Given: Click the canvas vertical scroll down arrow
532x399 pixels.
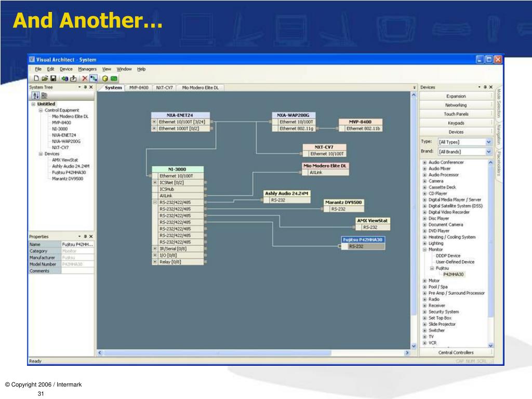Looking at the screenshot, I should pos(414,346).
